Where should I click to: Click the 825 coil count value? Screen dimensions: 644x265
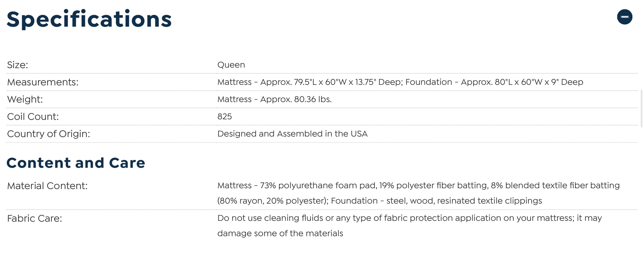[225, 117]
